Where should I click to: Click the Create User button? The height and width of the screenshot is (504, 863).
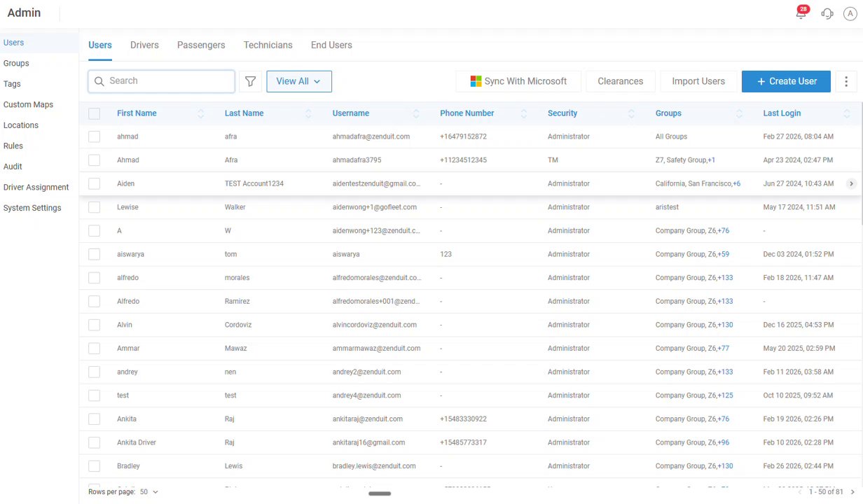click(x=786, y=81)
